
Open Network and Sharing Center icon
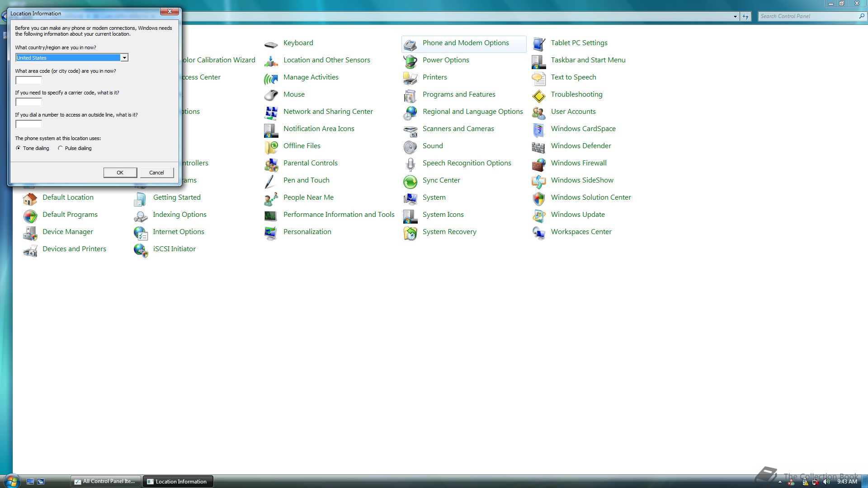(x=271, y=113)
